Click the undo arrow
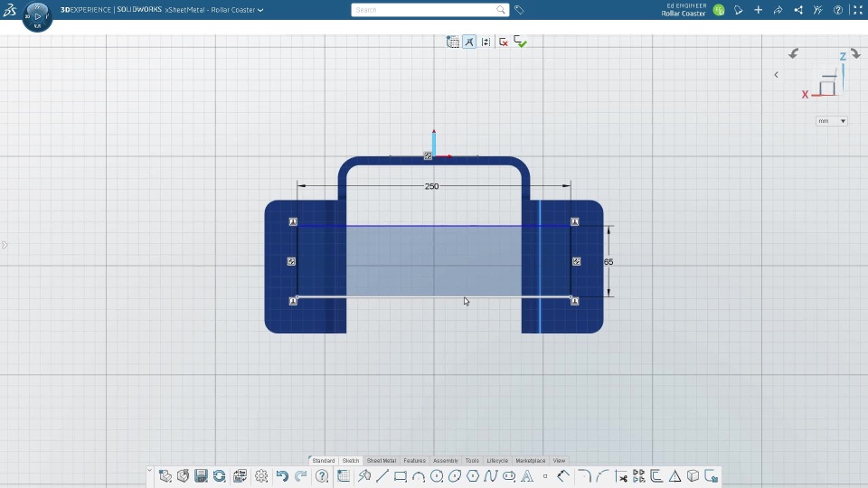Viewport: 868px width, 488px height. click(282, 476)
